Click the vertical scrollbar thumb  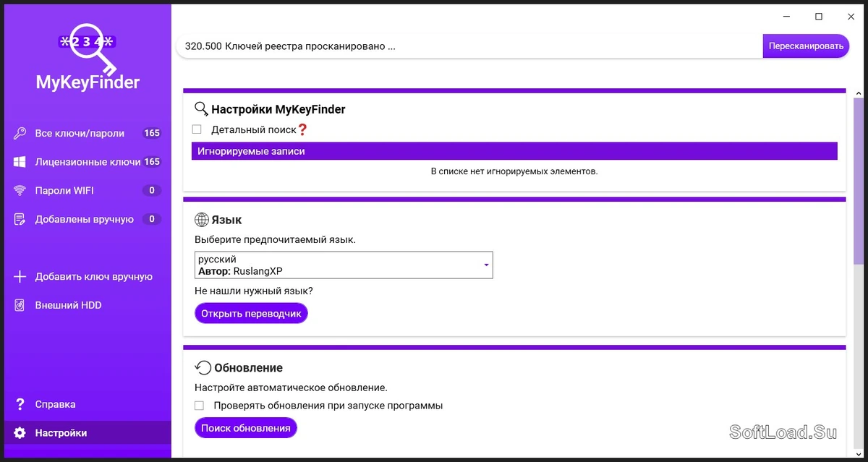859,181
